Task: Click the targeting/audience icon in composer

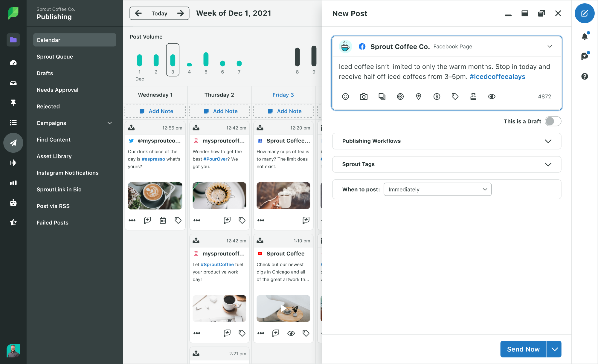Action: coord(400,96)
